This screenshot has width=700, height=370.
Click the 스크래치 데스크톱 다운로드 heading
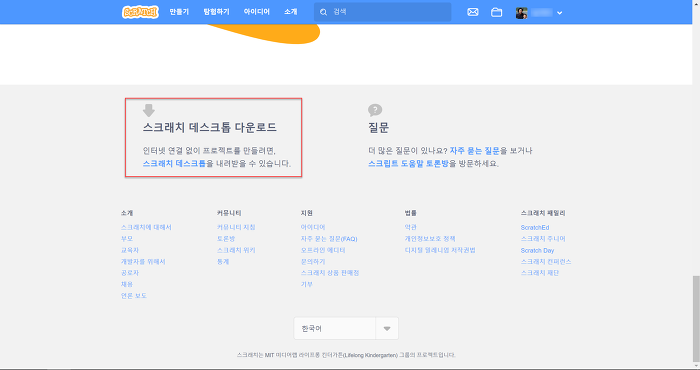point(210,127)
